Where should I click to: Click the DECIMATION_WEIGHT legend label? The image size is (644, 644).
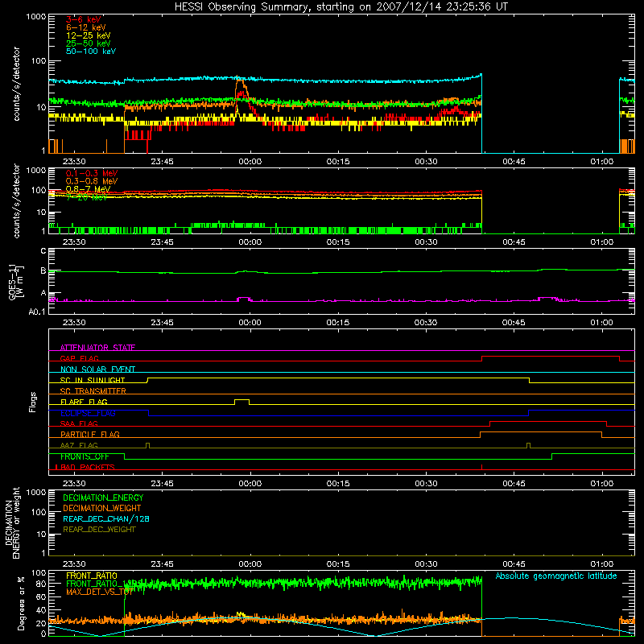point(102,509)
